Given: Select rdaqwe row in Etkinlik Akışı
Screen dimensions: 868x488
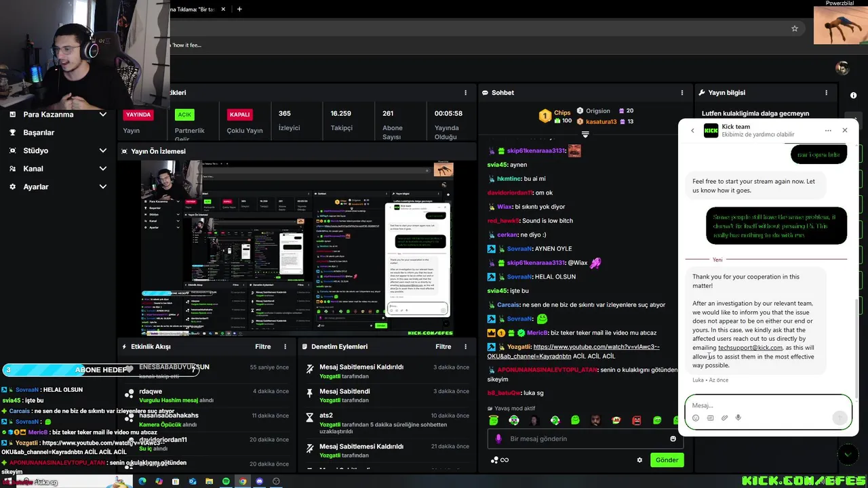Looking at the screenshot, I should point(205,396).
